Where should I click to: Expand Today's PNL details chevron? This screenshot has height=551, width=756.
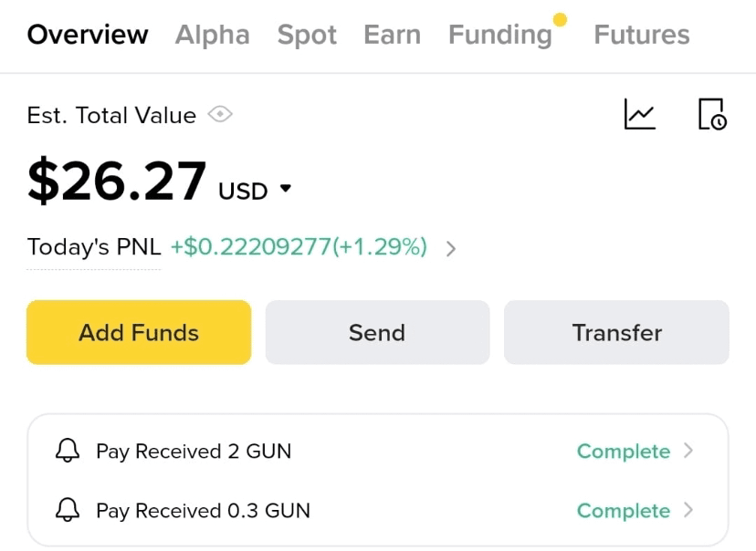pyautogui.click(x=450, y=248)
